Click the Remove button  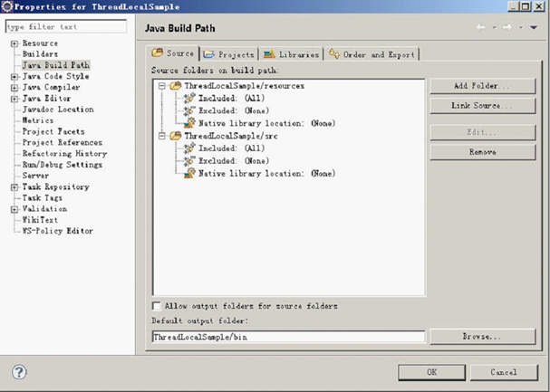click(483, 152)
